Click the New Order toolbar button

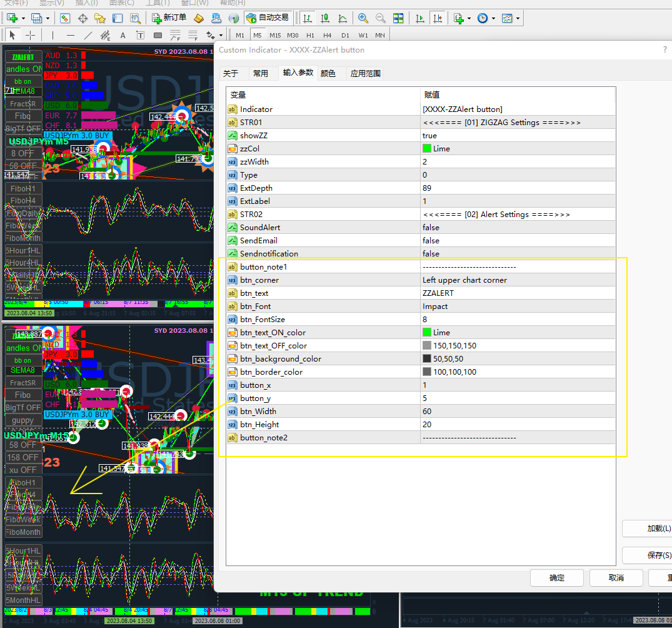coord(169,18)
